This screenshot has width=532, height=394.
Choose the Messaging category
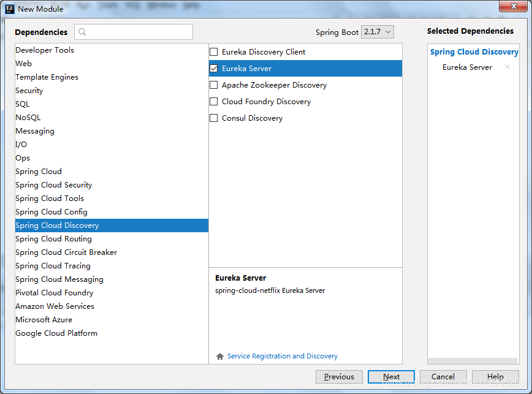tap(112, 131)
